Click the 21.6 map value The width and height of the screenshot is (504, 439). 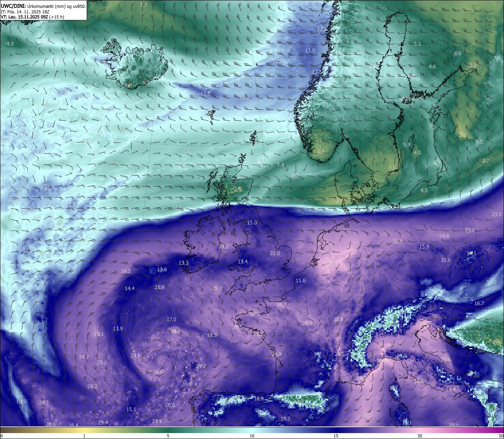point(446,260)
